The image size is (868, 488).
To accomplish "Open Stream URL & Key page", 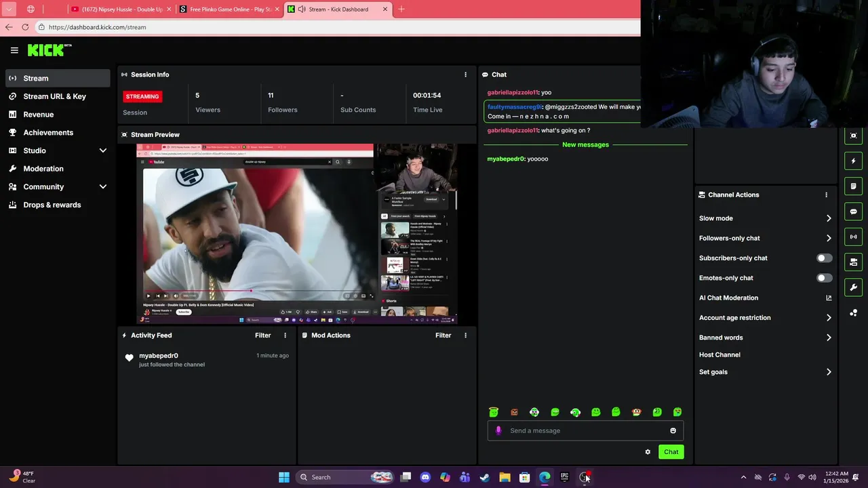I will (58, 96).
